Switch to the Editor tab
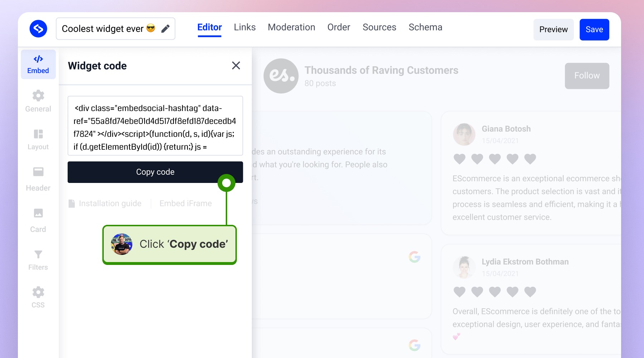Image resolution: width=644 pixels, height=358 pixels. click(x=210, y=28)
